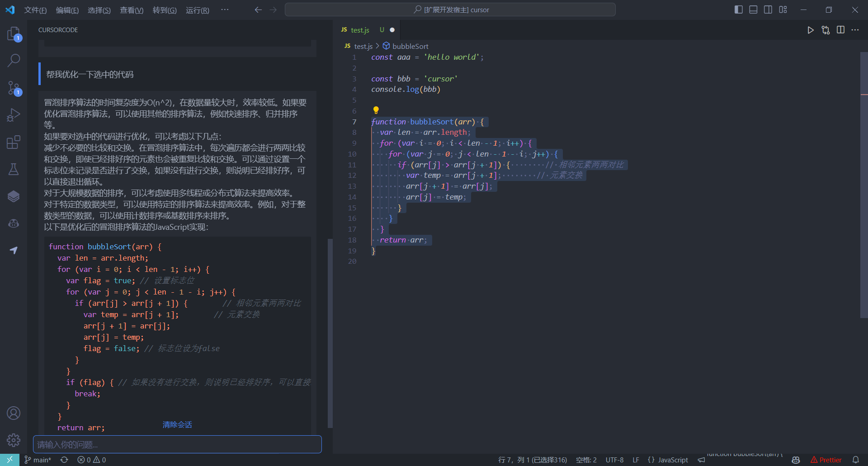The image size is (868, 466).
Task: Open the 文件 menu
Action: click(35, 10)
